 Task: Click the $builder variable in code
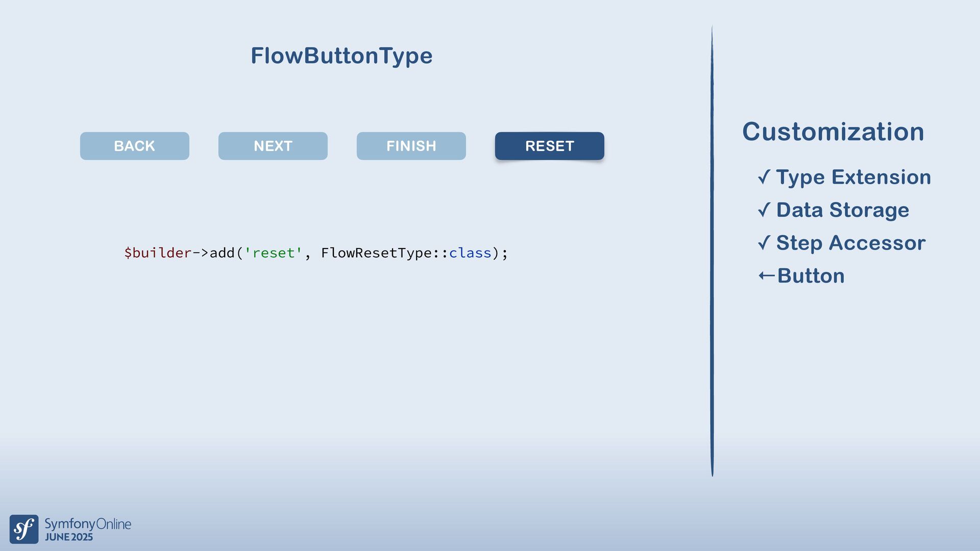coord(157,253)
